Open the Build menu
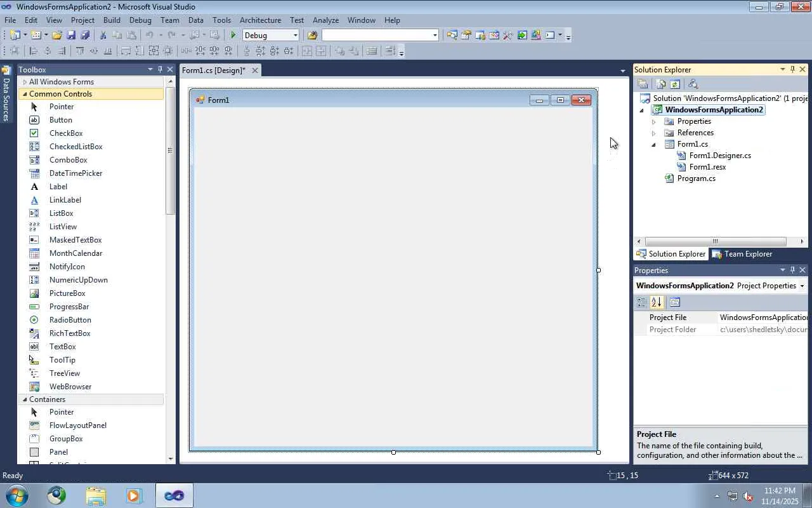Viewport: 812px width, 508px height. coord(112,20)
